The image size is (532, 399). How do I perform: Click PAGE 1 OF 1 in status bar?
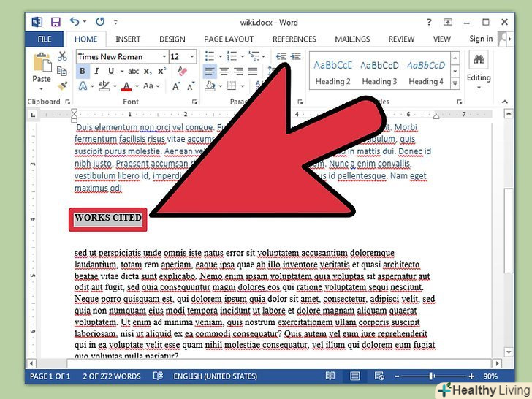click(x=50, y=376)
